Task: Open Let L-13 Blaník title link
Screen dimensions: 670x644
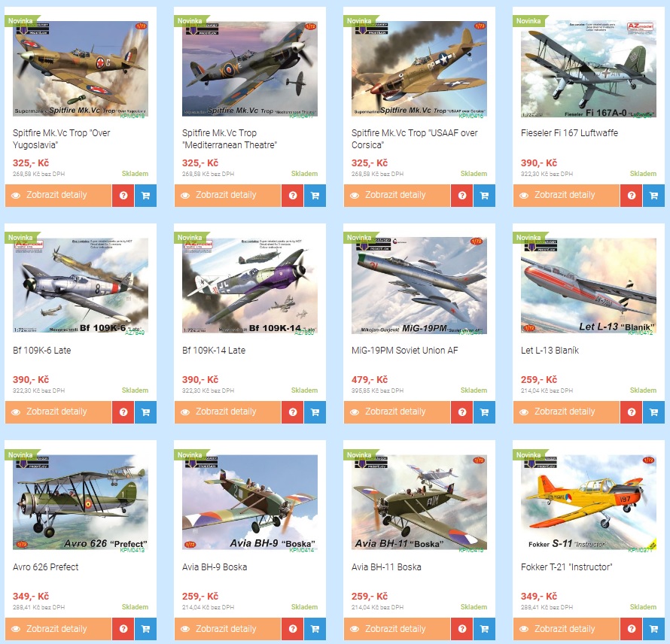Action: [x=550, y=351]
